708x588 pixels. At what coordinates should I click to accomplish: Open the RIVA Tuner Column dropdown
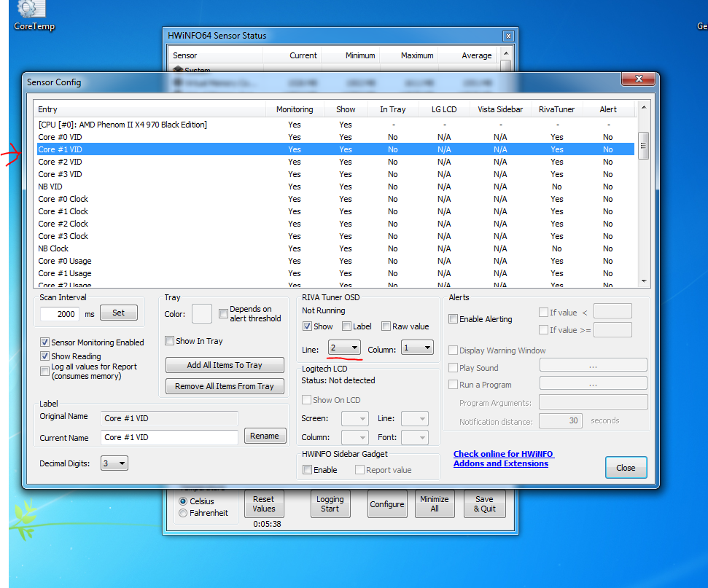point(417,348)
